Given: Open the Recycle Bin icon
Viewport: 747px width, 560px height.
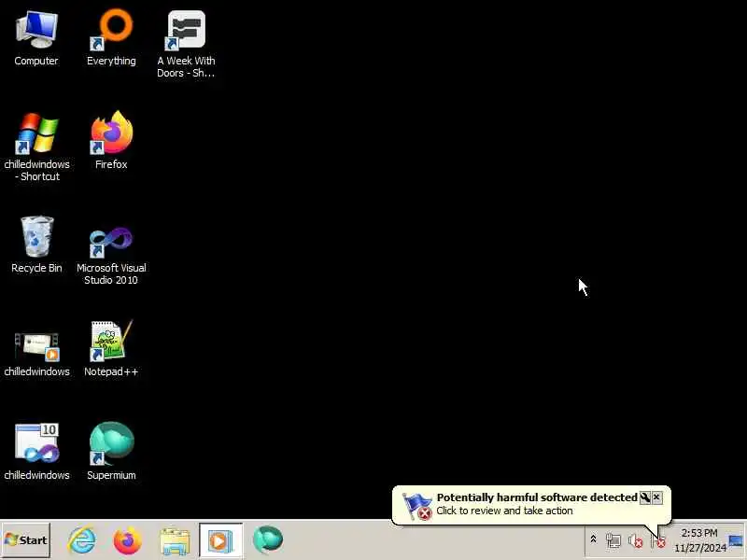Looking at the screenshot, I should tap(36, 245).
